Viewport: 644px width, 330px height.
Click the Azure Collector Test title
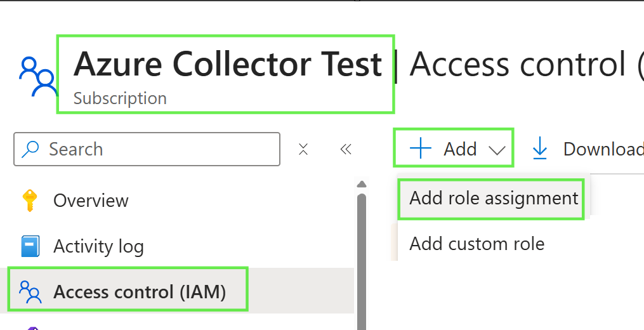[228, 63]
